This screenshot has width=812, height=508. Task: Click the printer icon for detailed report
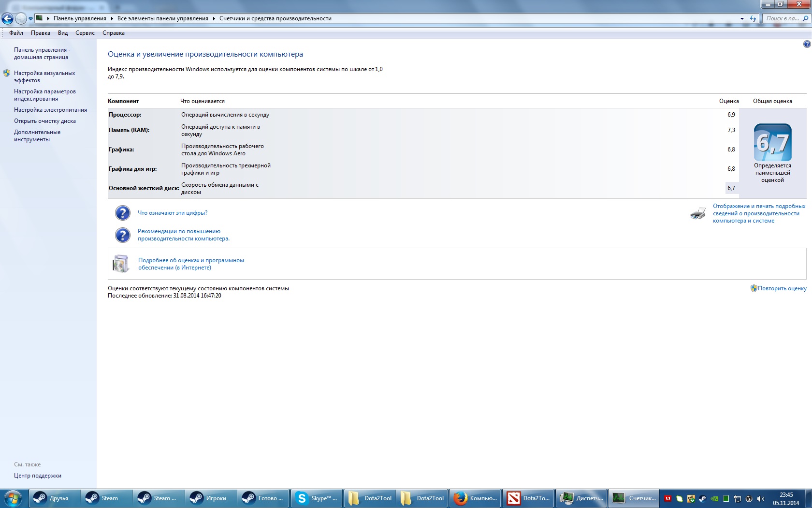[x=697, y=213]
